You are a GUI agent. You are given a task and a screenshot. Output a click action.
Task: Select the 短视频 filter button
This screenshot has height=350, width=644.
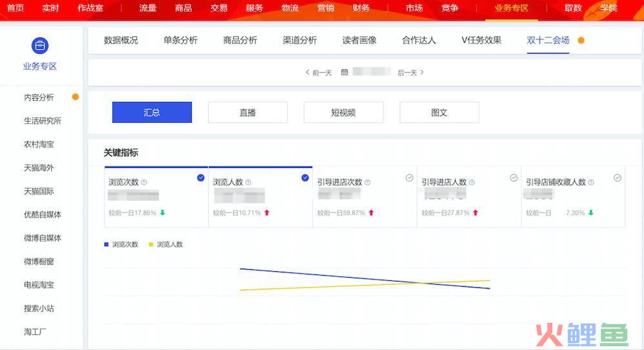343,112
